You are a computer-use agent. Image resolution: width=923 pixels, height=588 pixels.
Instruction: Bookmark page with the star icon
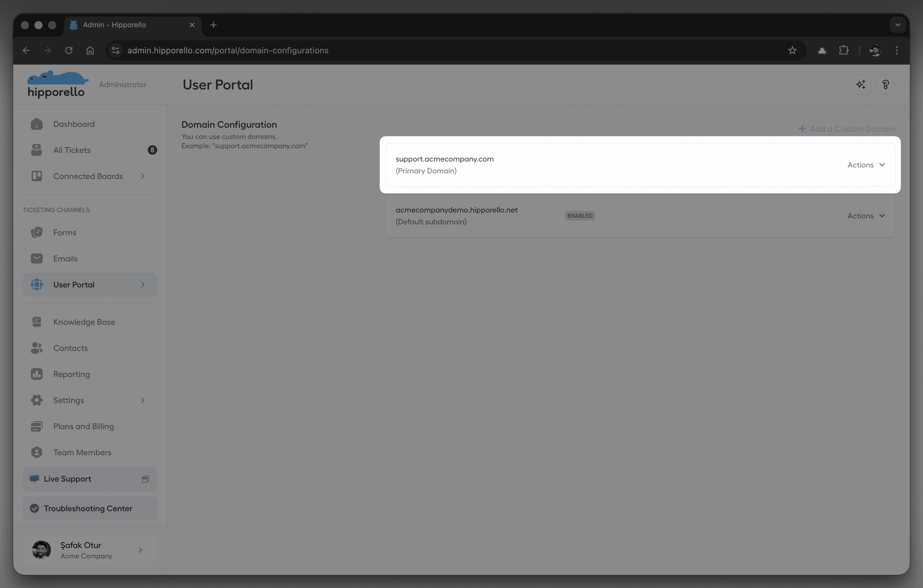click(792, 50)
